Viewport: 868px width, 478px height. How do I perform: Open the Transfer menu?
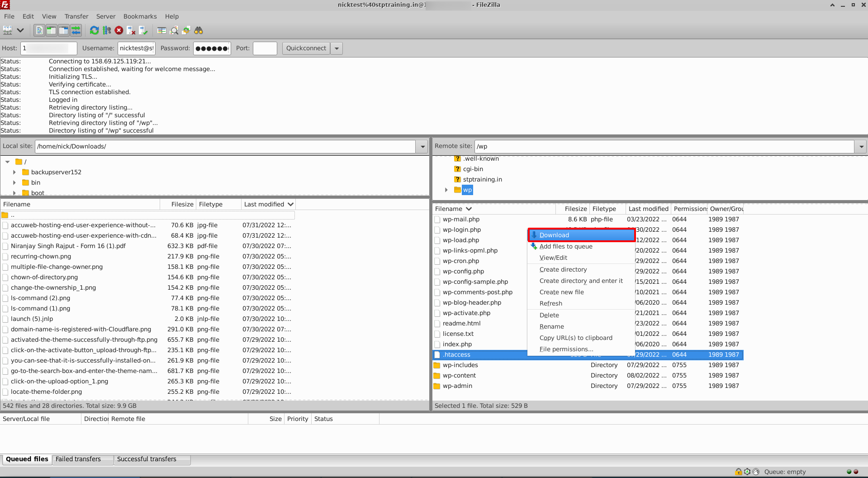click(x=76, y=16)
